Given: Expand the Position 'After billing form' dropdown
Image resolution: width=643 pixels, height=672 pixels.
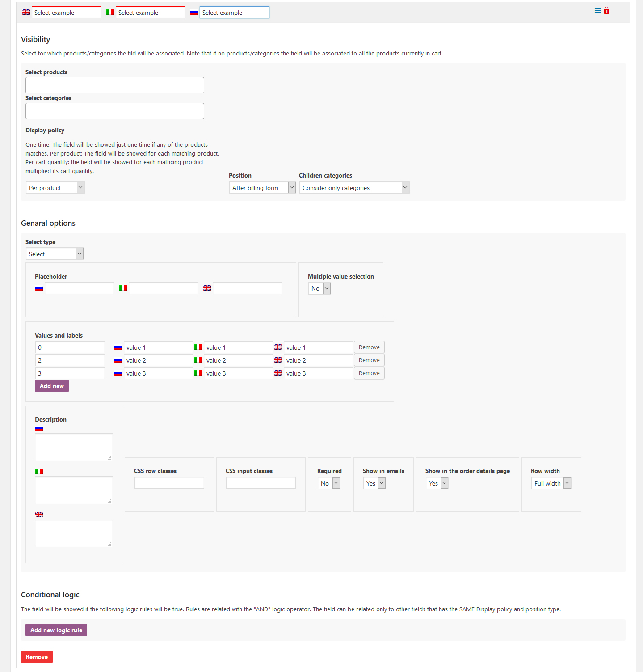Looking at the screenshot, I should (x=262, y=188).
